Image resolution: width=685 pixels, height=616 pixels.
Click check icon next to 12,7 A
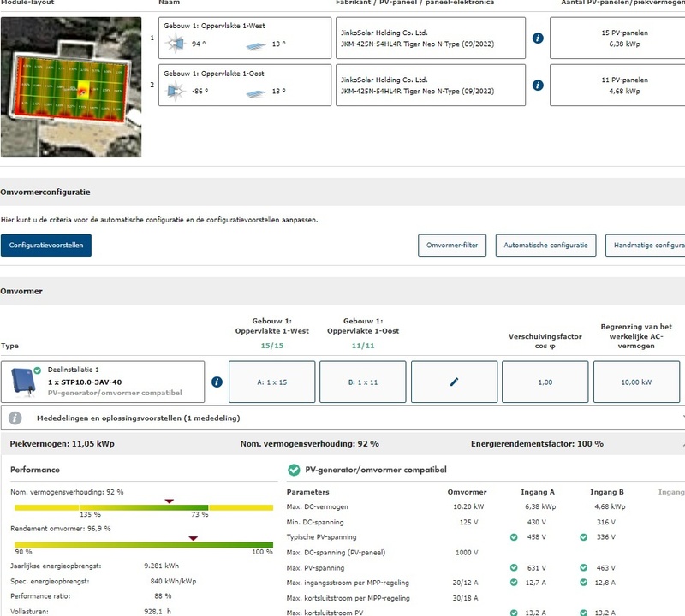pos(514,583)
